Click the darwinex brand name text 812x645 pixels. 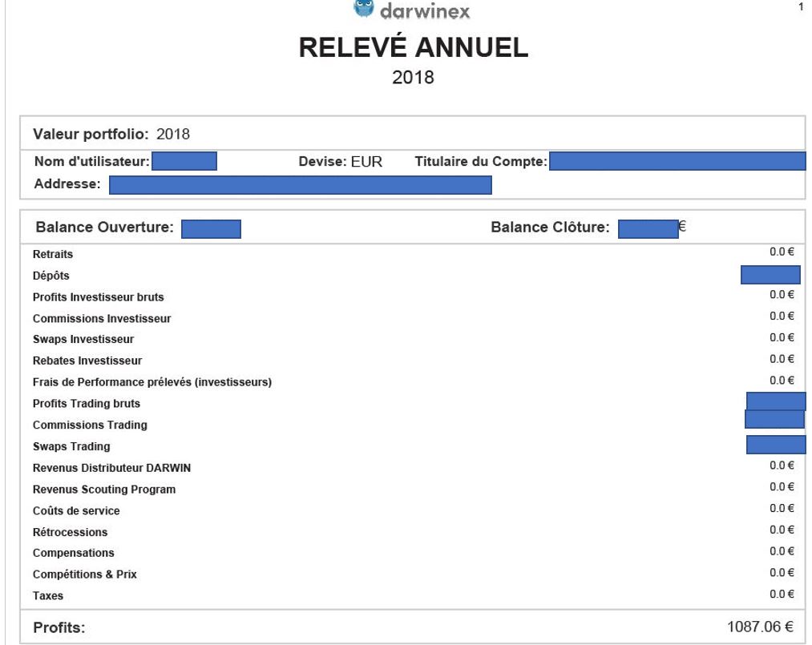425,11
